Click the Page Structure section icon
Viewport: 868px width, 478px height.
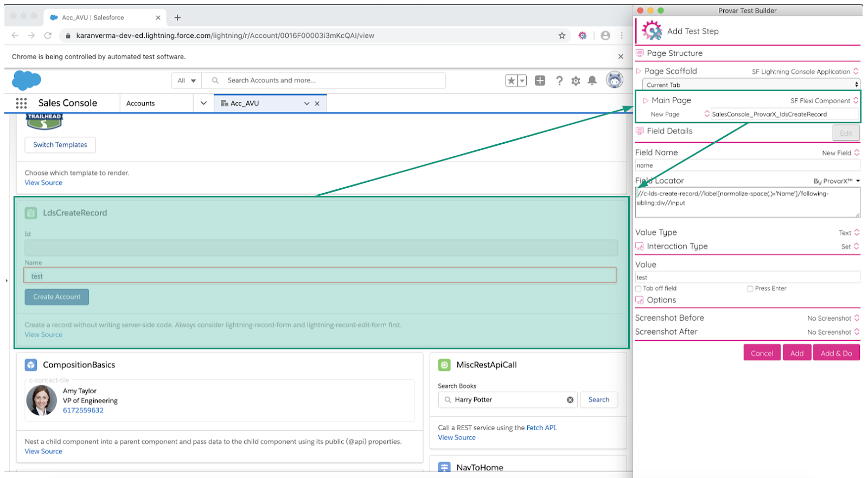point(640,53)
